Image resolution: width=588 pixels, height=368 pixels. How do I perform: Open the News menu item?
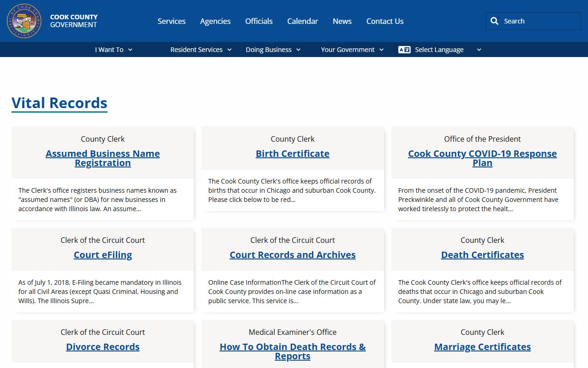[342, 21]
